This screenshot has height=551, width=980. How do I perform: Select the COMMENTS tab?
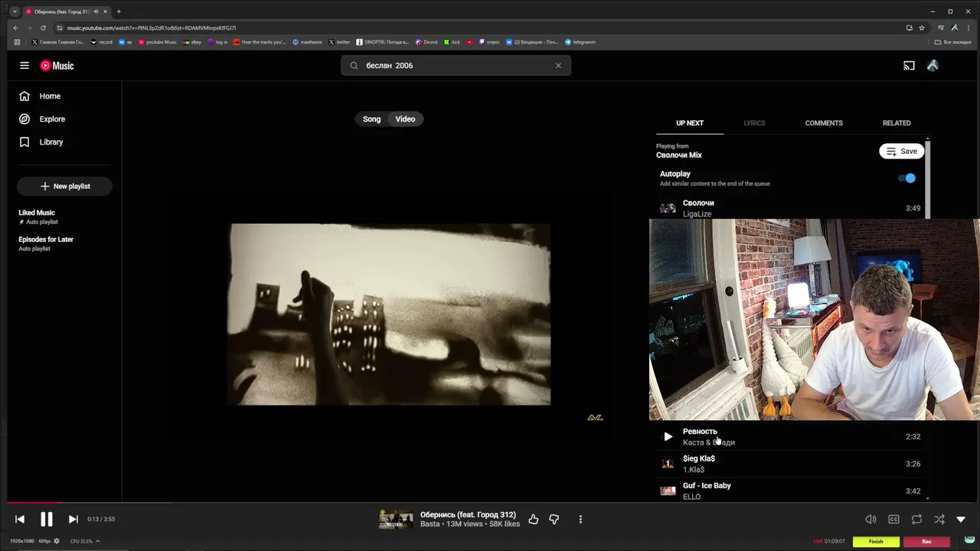(x=824, y=123)
